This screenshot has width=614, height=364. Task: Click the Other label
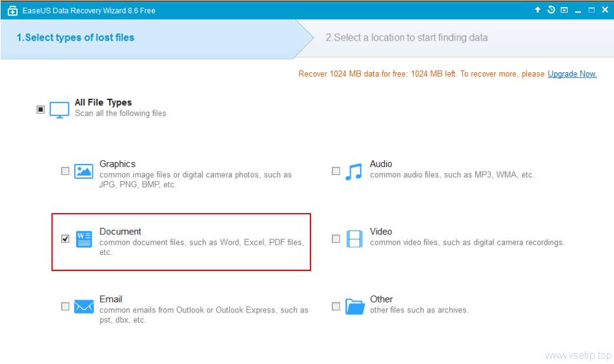click(x=382, y=299)
